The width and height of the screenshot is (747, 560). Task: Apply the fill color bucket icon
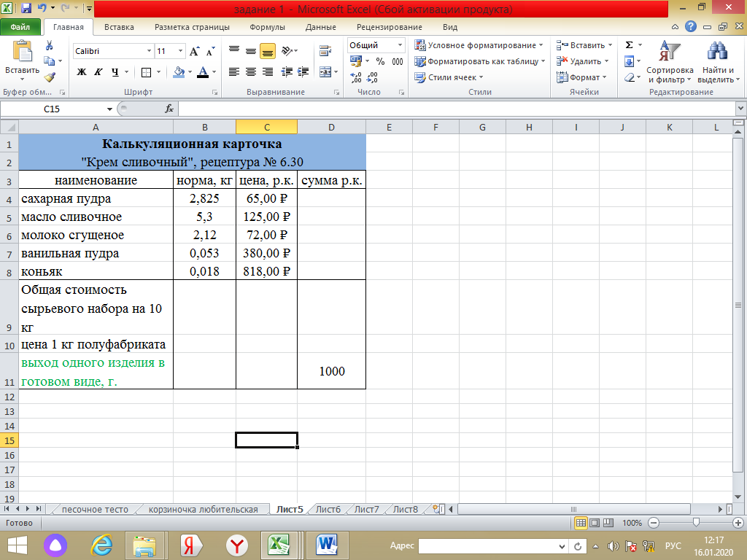pos(179,72)
